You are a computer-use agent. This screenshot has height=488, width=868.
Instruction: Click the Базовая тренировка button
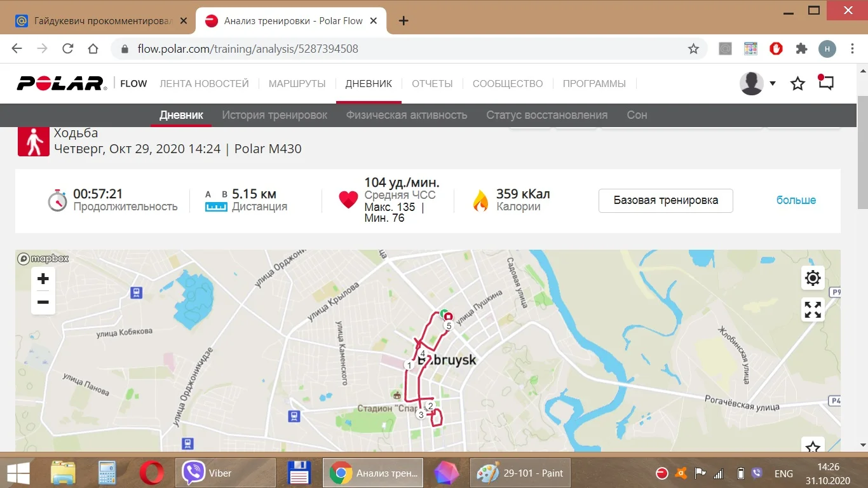click(666, 200)
